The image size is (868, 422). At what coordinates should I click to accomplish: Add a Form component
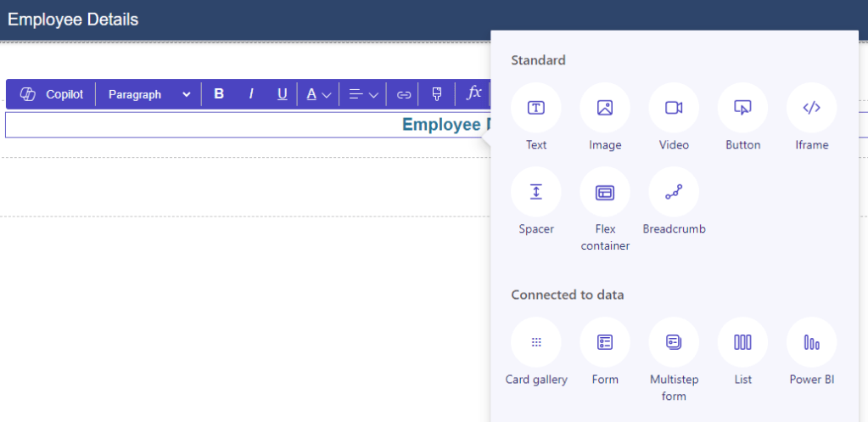[605, 342]
